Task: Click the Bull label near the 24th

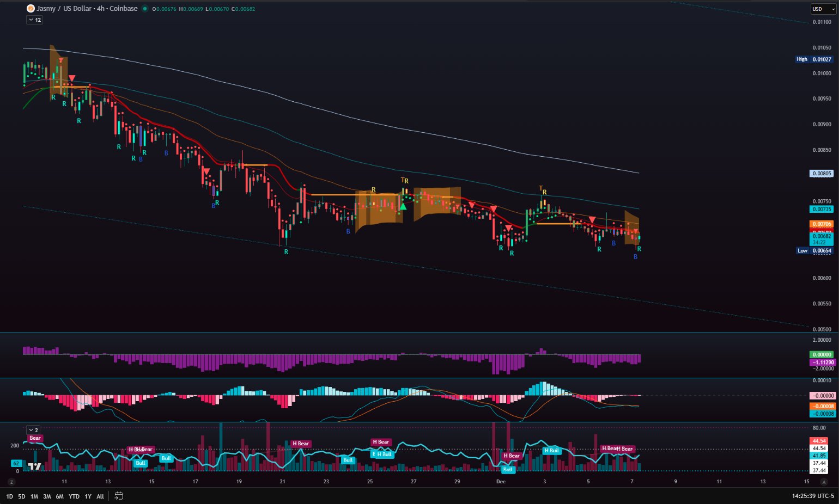Action: (348, 460)
